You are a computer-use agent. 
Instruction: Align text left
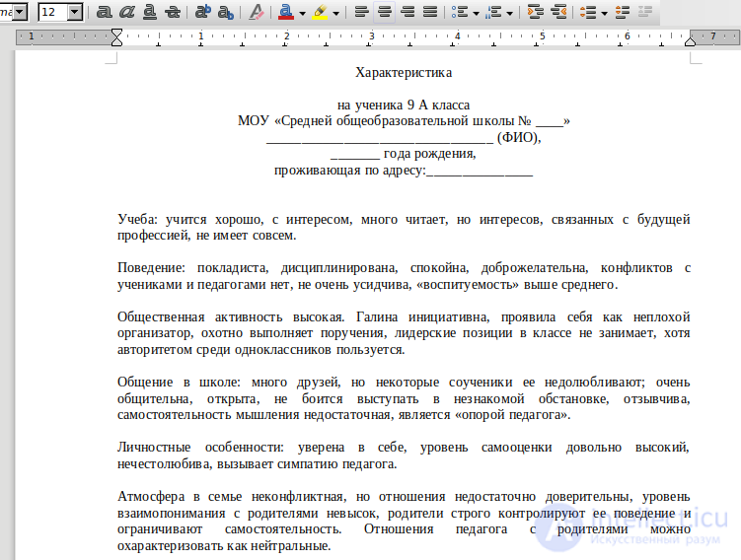point(361,12)
